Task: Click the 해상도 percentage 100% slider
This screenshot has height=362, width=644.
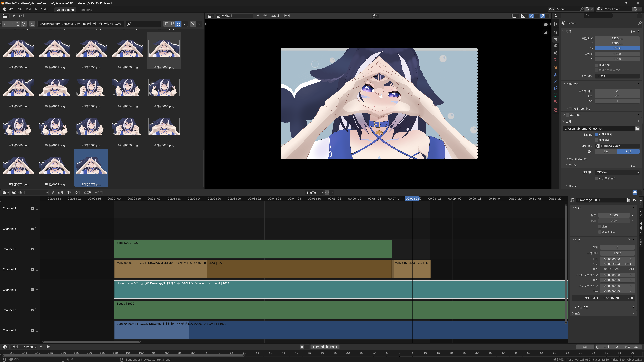Action: 617,48
